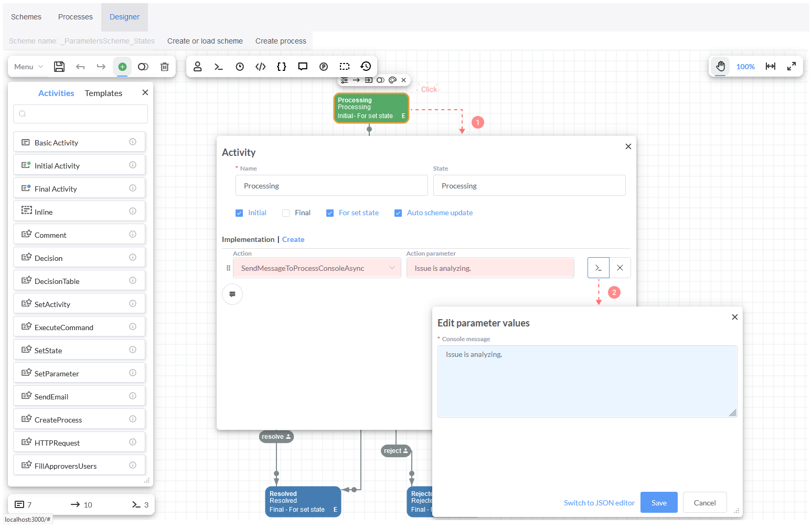812x528 pixels.
Task: Click the copy (overlapping circles) toolbar icon
Action: [143, 67]
